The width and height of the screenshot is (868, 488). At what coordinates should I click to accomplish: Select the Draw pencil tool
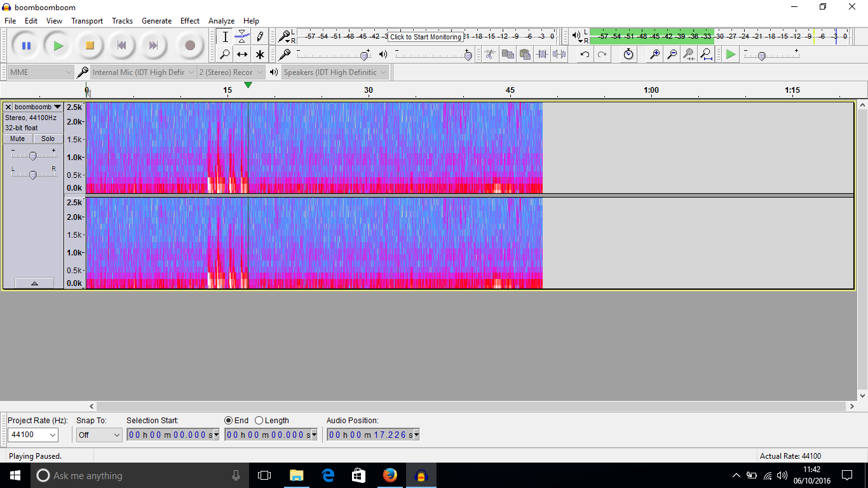click(259, 37)
